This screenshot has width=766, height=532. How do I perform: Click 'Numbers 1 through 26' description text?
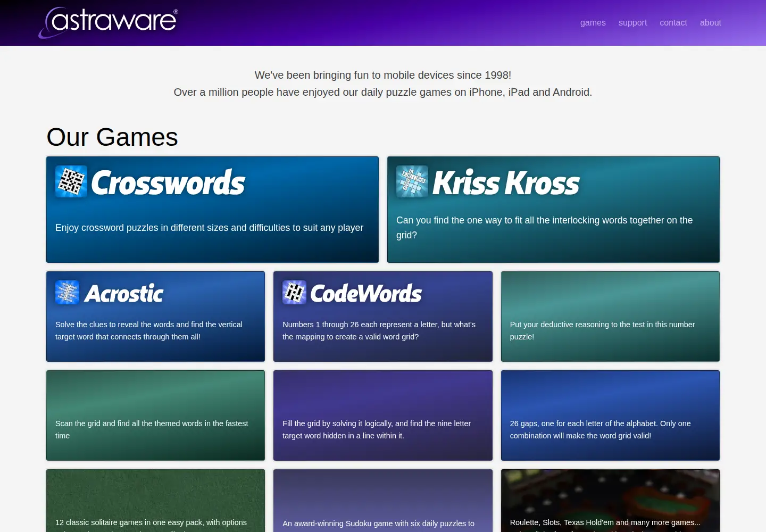coord(379,330)
